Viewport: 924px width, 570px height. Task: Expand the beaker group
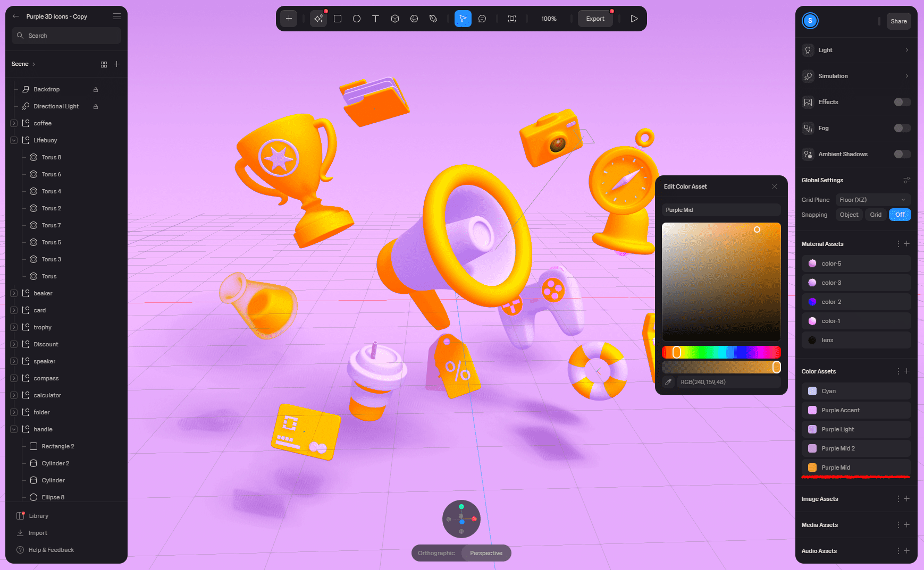point(14,293)
